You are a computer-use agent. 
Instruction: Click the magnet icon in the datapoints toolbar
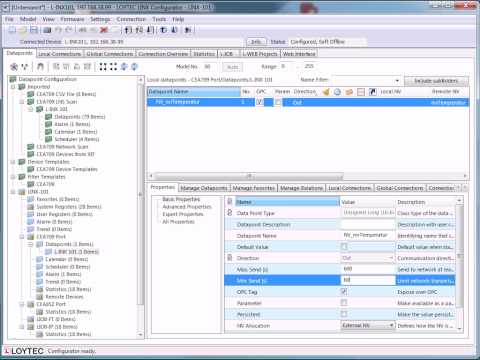(40, 67)
